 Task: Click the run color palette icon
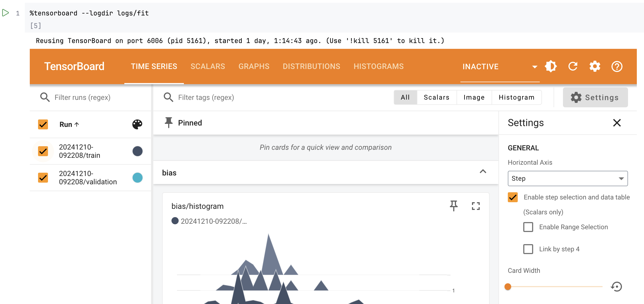point(137,124)
